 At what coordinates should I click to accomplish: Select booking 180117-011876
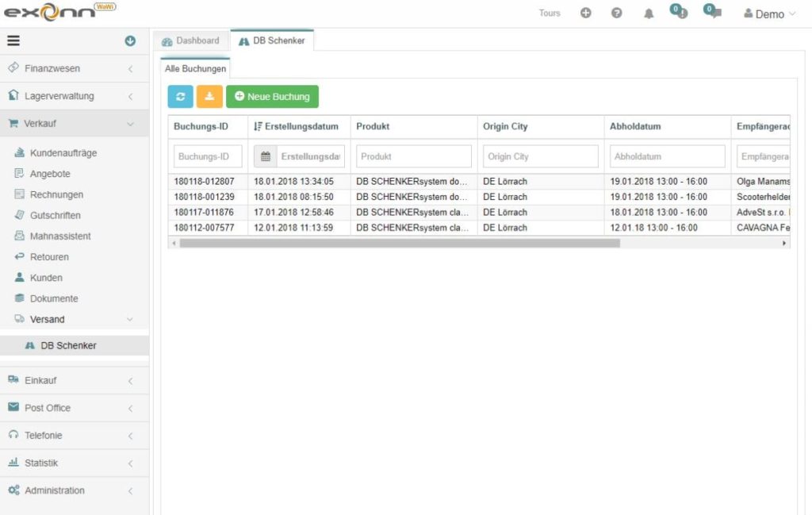point(204,213)
